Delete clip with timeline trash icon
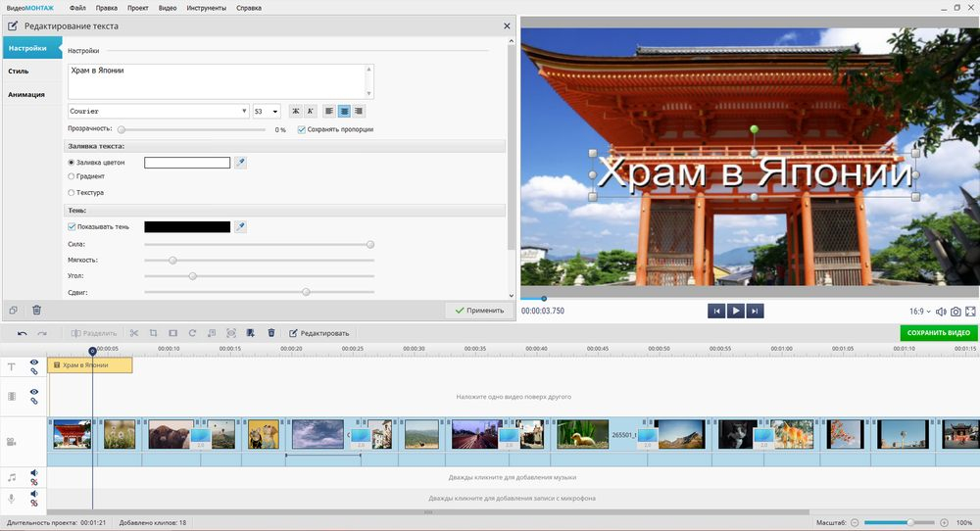The height and width of the screenshot is (531, 980). click(x=271, y=333)
